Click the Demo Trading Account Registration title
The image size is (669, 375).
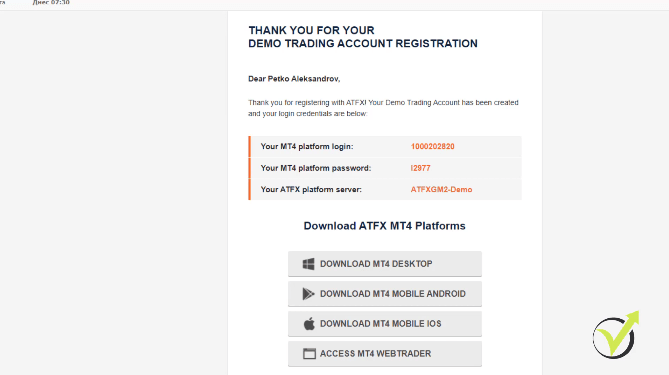(363, 37)
